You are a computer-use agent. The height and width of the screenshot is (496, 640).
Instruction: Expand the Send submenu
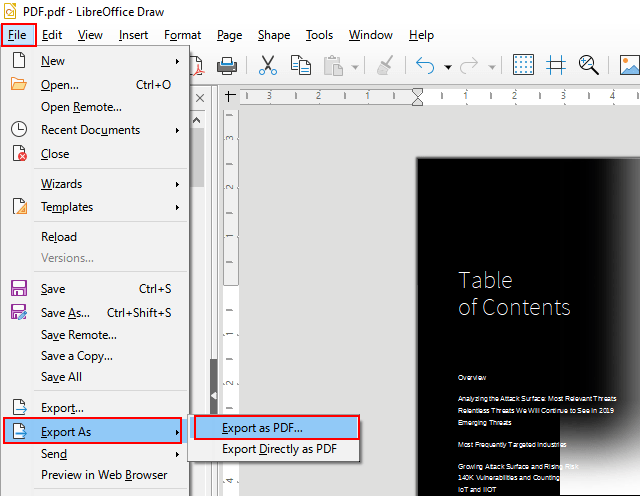tap(177, 454)
